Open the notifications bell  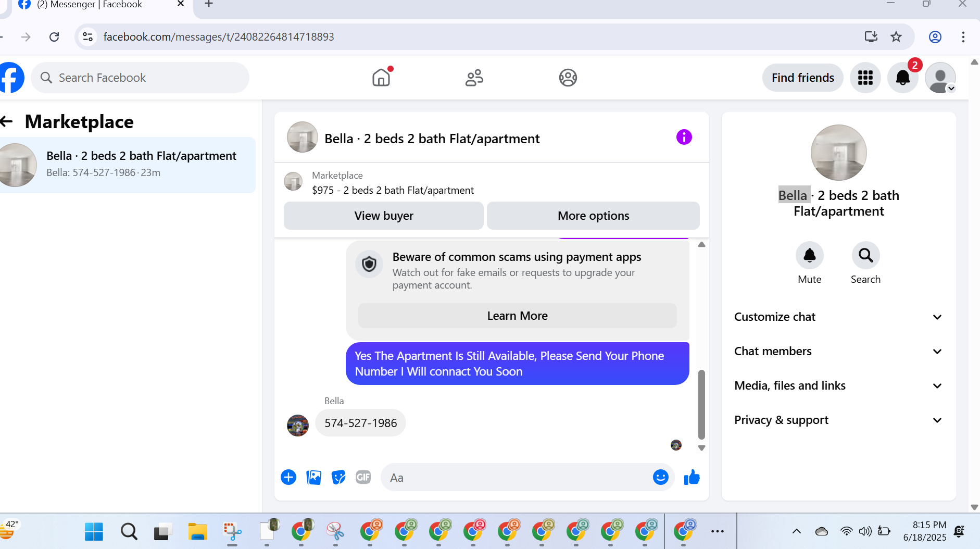tap(903, 78)
